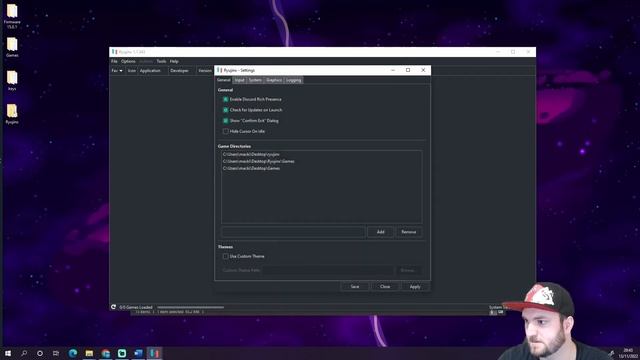This screenshot has width=640, height=360.
Task: Click the games loading progress bar
Action: tap(191, 307)
